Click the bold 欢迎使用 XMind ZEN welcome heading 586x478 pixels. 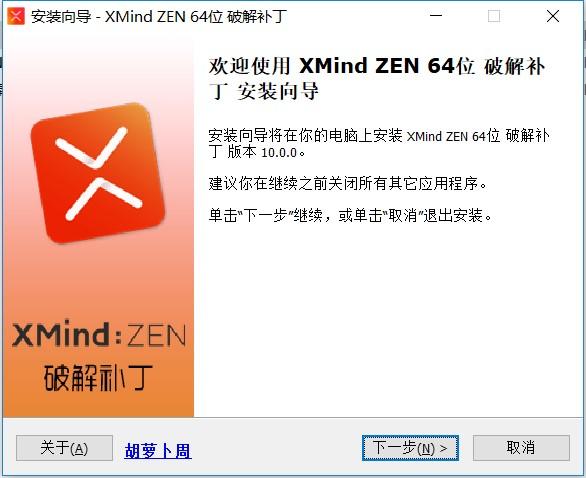pyautogui.click(x=377, y=78)
